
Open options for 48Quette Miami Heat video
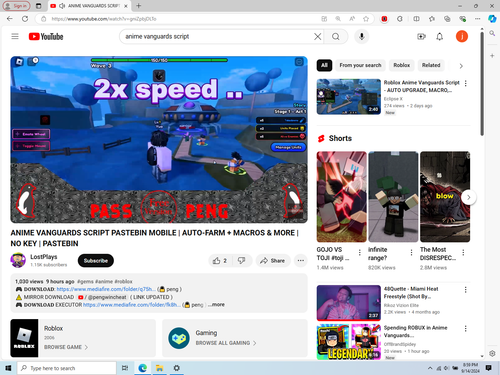(x=466, y=290)
